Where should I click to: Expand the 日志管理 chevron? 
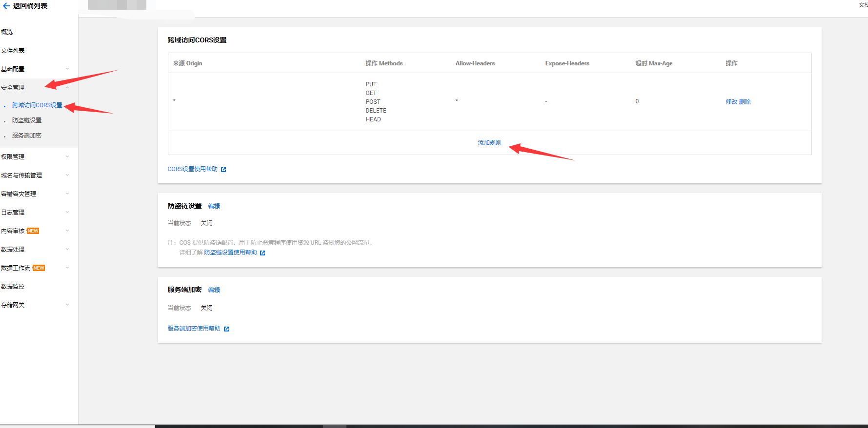click(x=67, y=212)
